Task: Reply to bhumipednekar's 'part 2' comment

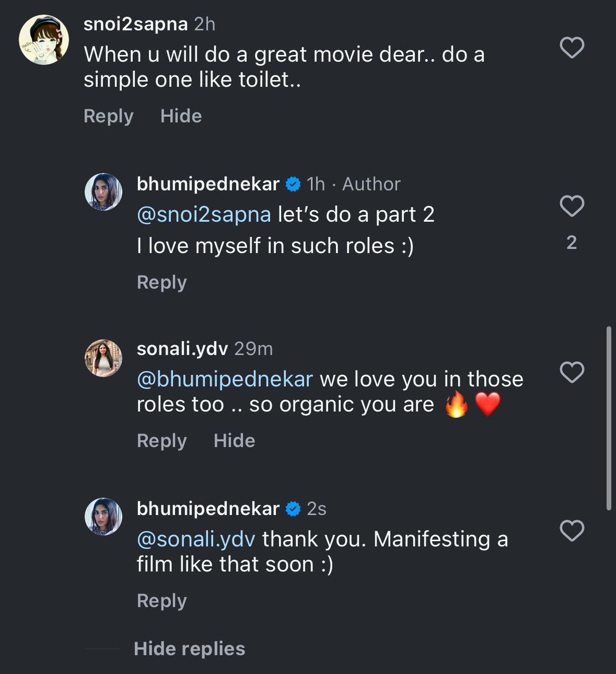Action: point(162,282)
